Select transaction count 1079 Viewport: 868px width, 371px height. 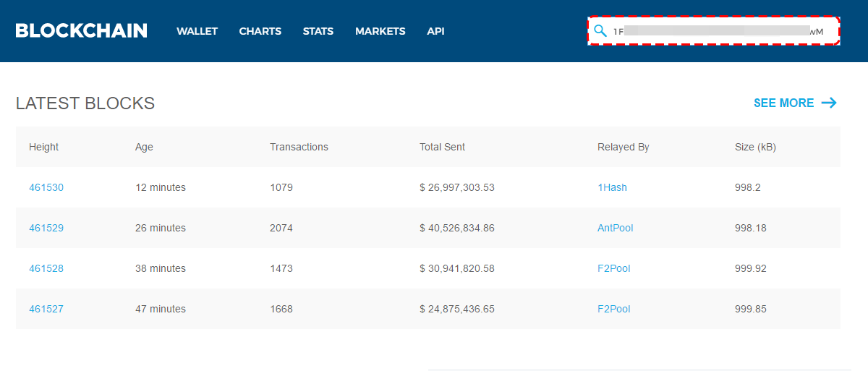281,187
